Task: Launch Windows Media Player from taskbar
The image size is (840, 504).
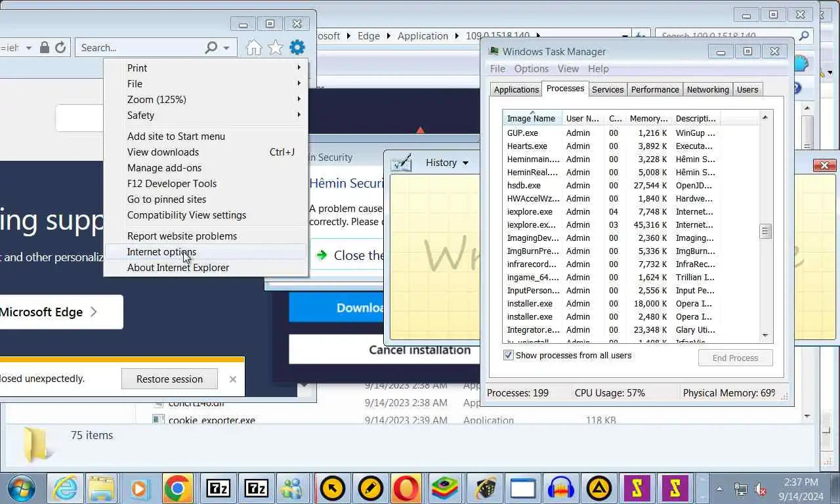Action: [139, 488]
